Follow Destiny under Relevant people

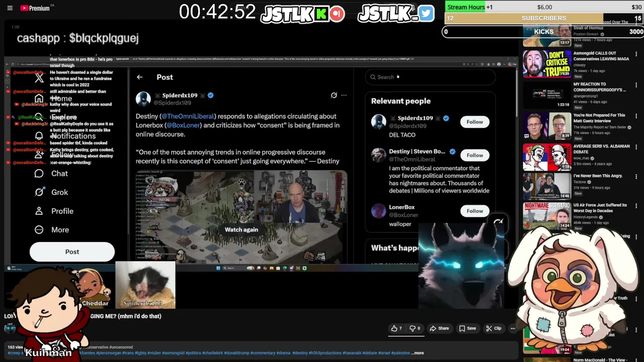(474, 155)
